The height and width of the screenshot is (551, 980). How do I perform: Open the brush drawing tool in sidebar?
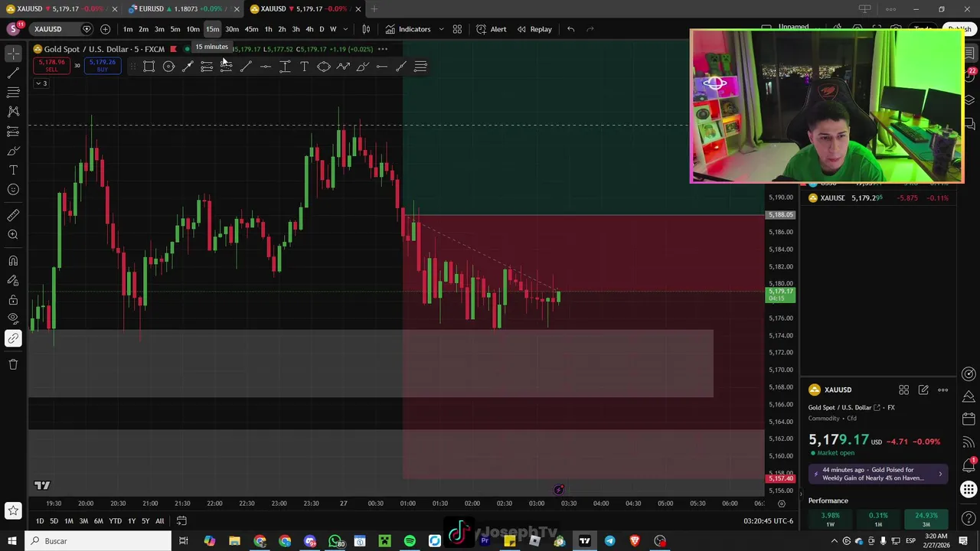coord(13,151)
